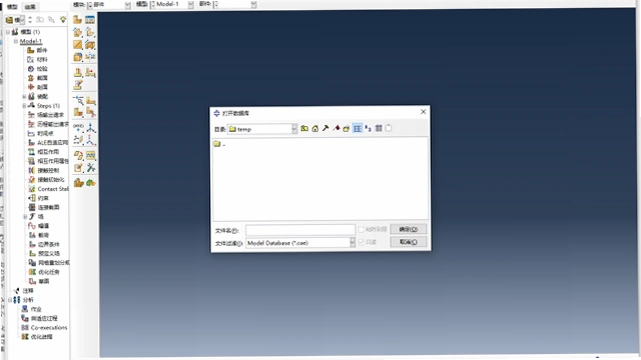Image resolution: width=641 pixels, height=360 pixels.
Task: Select the parent folder '..' entry
Action: click(x=219, y=144)
